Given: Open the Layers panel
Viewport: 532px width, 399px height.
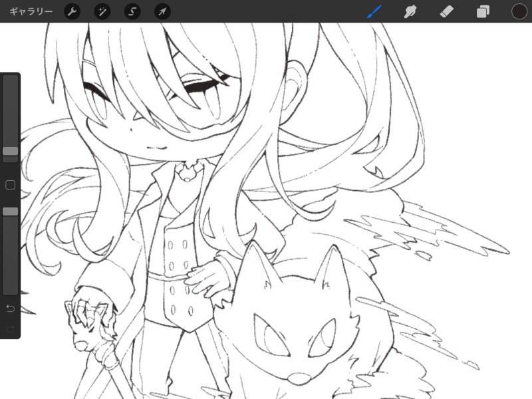Looking at the screenshot, I should pyautogui.click(x=483, y=12).
